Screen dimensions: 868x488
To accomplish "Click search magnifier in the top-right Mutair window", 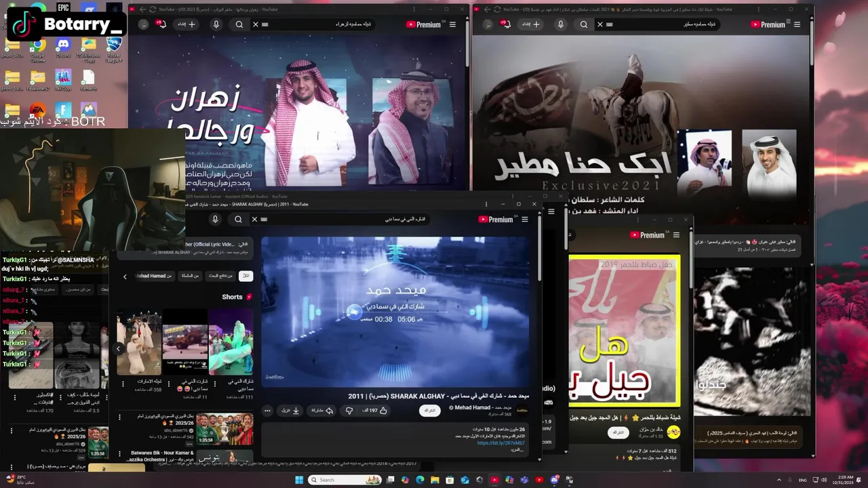I will (584, 24).
